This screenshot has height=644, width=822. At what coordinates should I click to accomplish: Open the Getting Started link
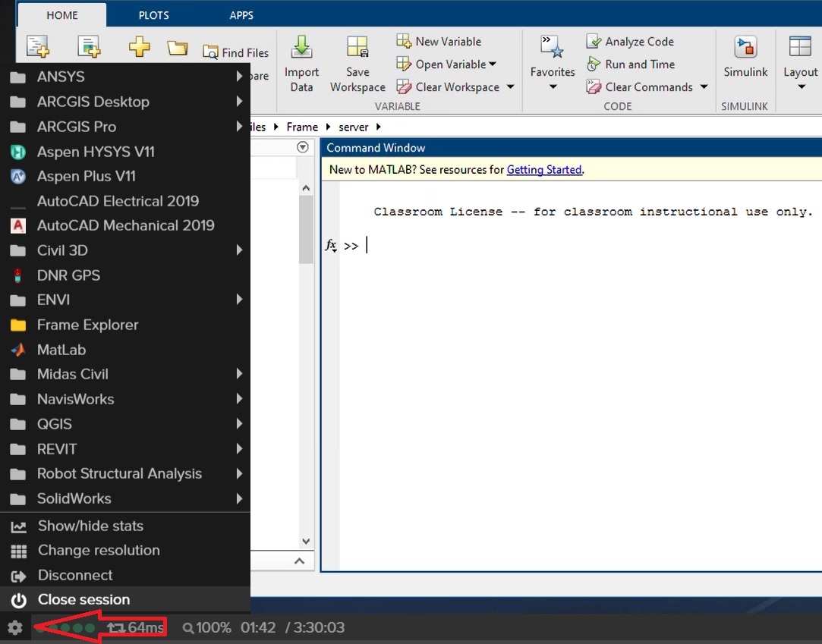pyautogui.click(x=544, y=170)
